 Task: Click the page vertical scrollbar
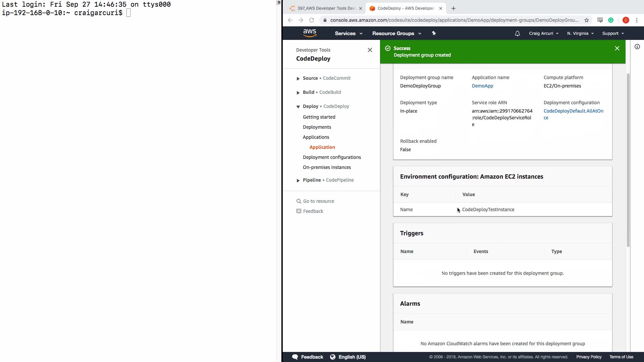click(x=628, y=160)
